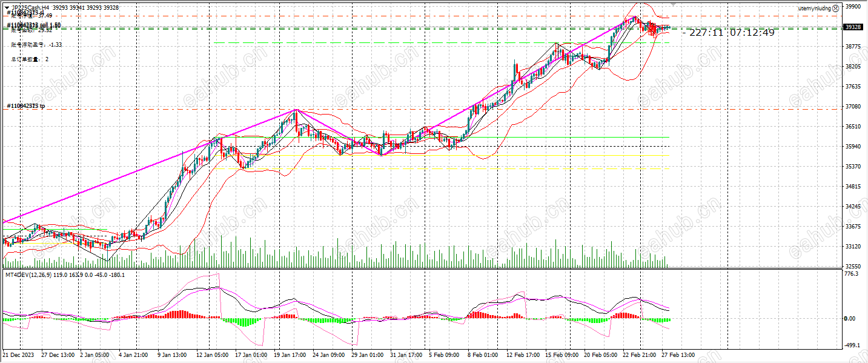Click the 32550 price scale value
The width and height of the screenshot is (868, 363).
(x=853, y=266)
